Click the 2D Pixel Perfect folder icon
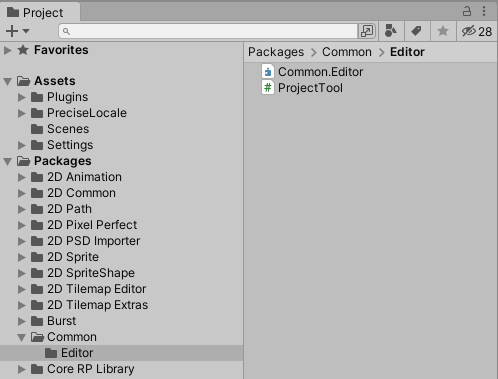The height and width of the screenshot is (379, 498). tap(37, 225)
